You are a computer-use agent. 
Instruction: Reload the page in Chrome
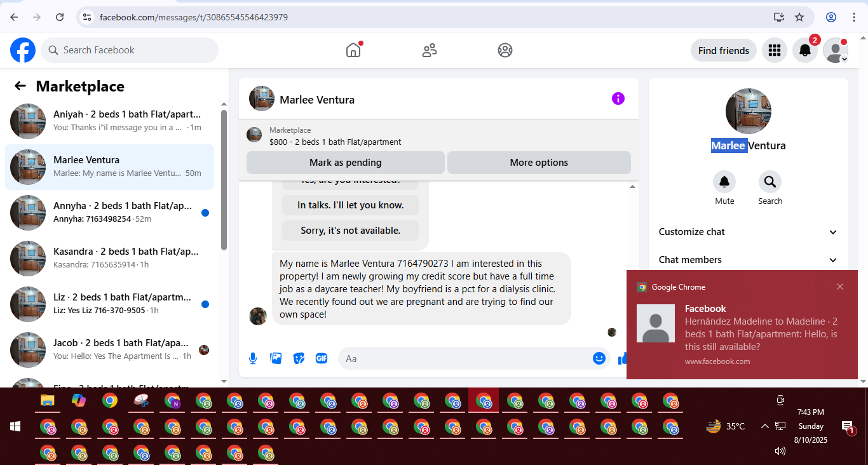pos(60,17)
